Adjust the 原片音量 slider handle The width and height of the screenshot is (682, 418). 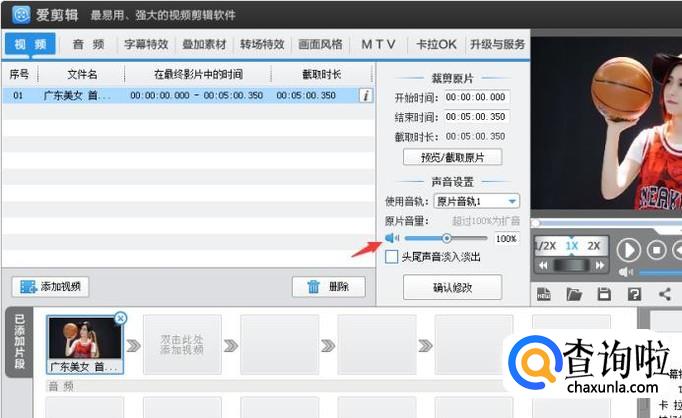click(446, 238)
